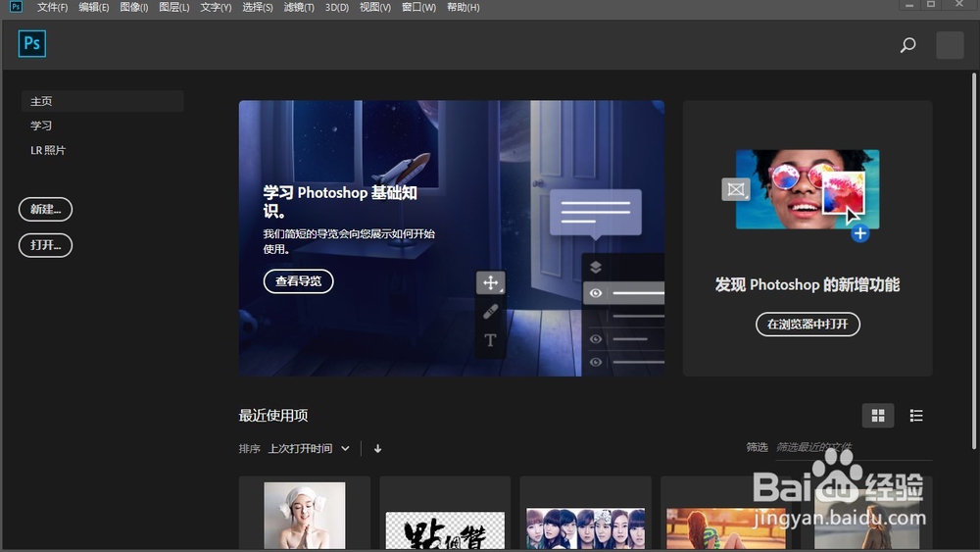Open the search magnifier icon
The width and height of the screenshot is (980, 552).
[907, 45]
